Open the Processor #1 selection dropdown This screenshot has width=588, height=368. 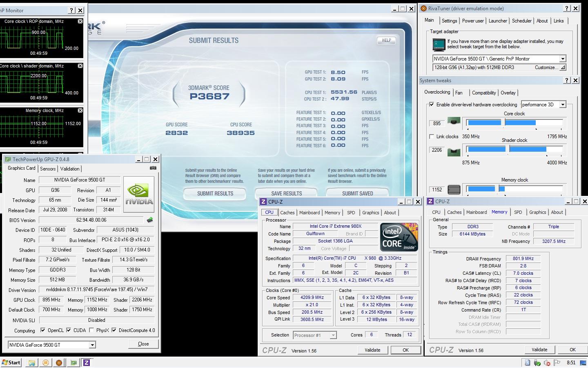pos(333,335)
